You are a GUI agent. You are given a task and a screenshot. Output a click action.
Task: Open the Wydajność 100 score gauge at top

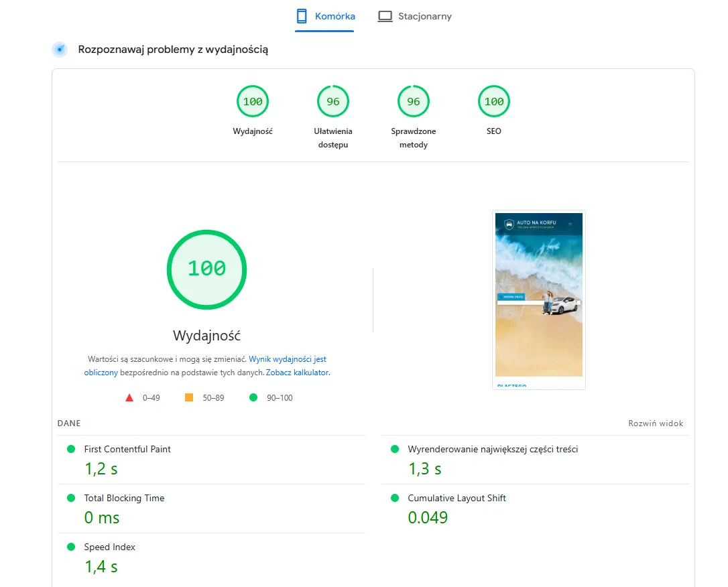[253, 101]
